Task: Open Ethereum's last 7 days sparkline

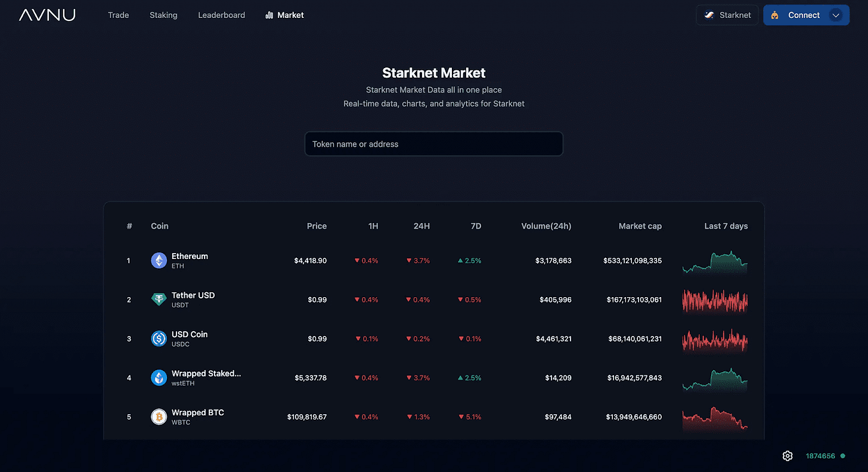Action: pyautogui.click(x=715, y=263)
